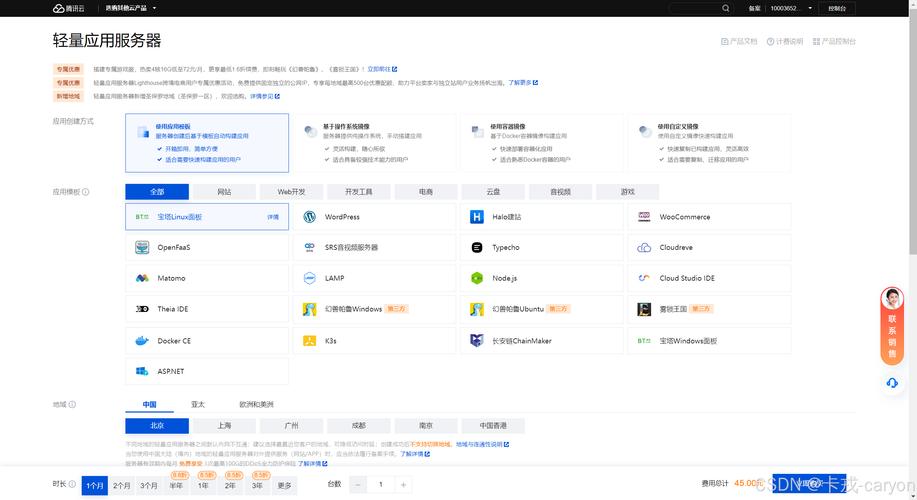917x500 pixels.
Task: Select 基于操作系统镜像 creation method card
Action: [x=374, y=143]
